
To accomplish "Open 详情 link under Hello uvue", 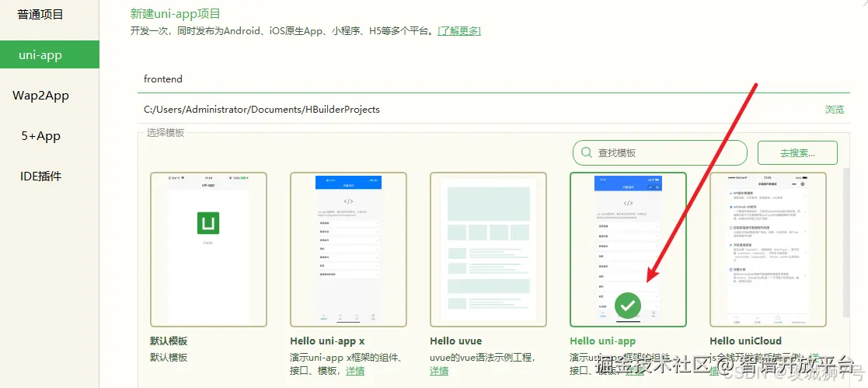I will (439, 371).
